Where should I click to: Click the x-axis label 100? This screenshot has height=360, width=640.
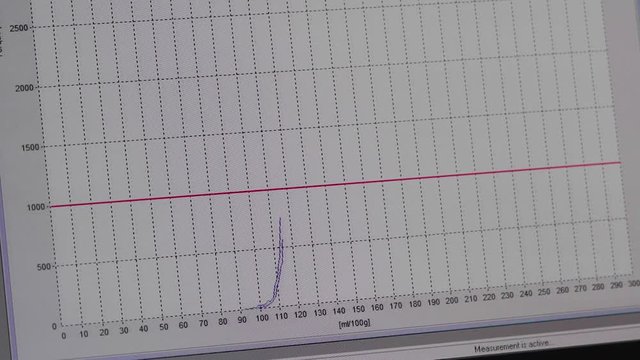coord(262,318)
